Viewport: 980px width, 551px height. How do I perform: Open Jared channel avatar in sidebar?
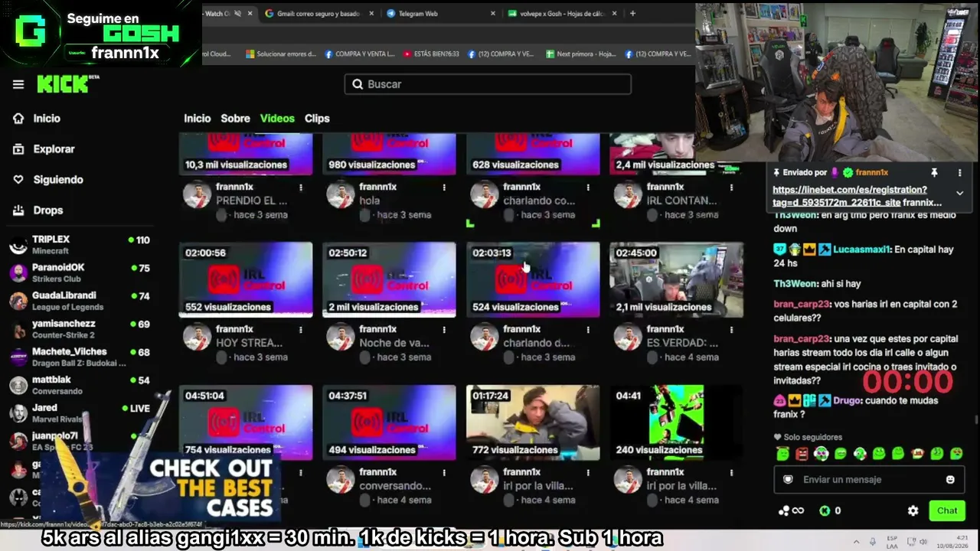[x=18, y=413]
